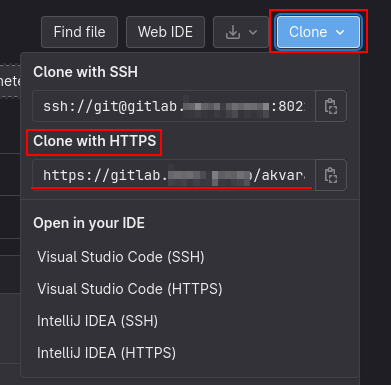Choose IntelliJ IDEA (SSH) option

97,321
